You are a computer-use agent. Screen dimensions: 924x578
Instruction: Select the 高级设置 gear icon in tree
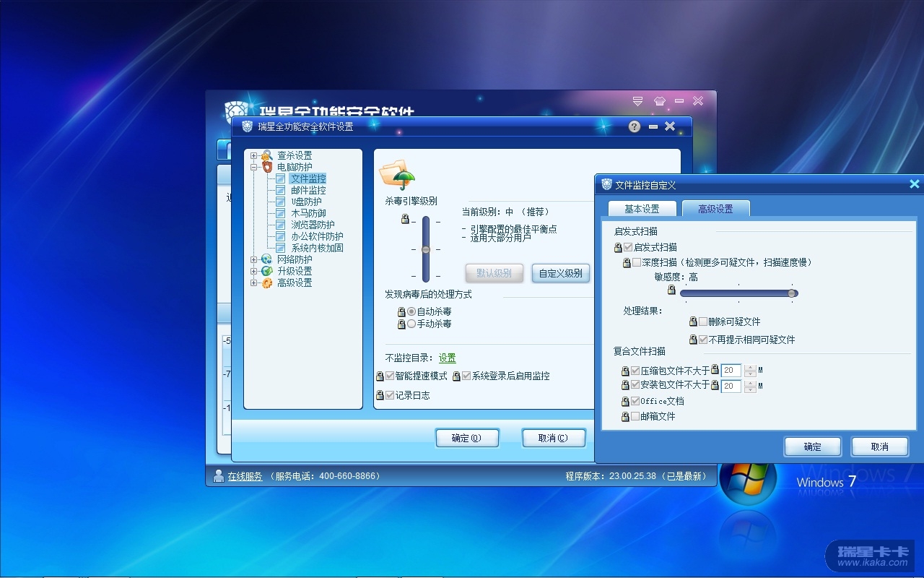click(x=267, y=282)
